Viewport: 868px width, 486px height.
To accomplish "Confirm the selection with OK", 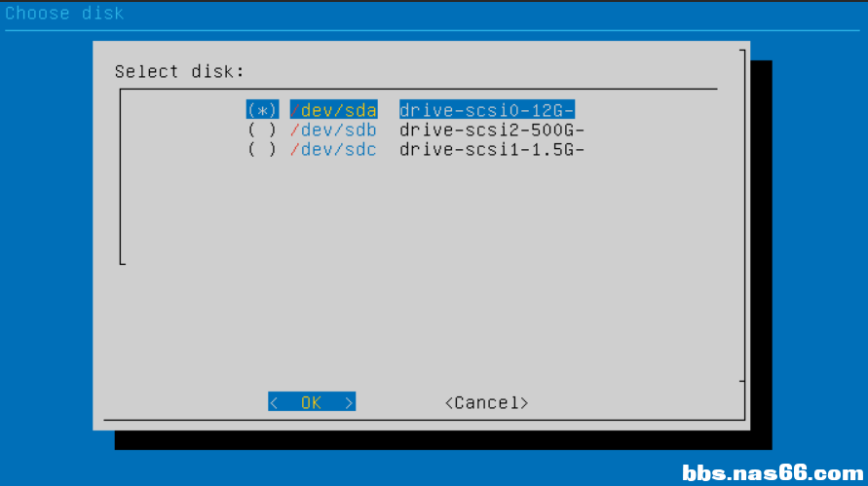I will coord(312,402).
